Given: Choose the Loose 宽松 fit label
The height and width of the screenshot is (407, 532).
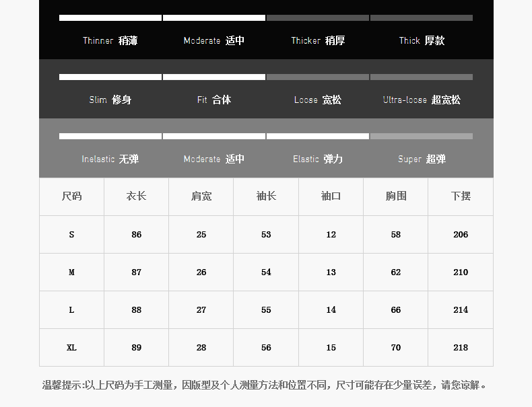Looking at the screenshot, I should (318, 100).
